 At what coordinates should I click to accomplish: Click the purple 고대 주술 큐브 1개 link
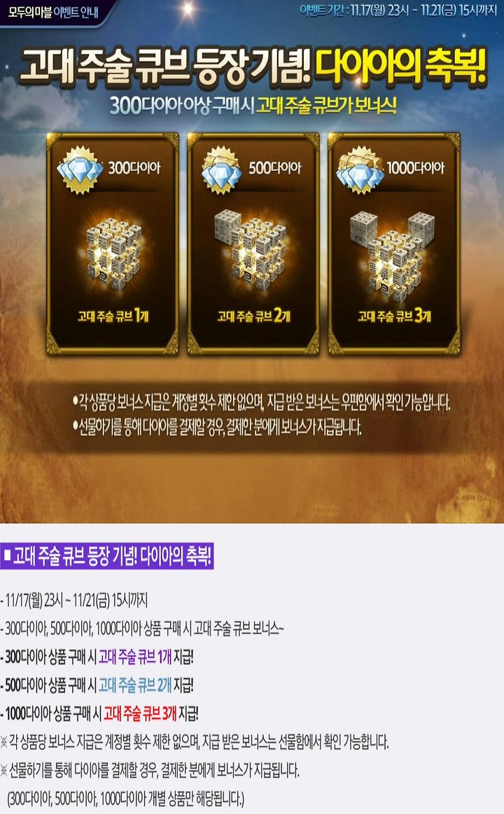[135, 657]
